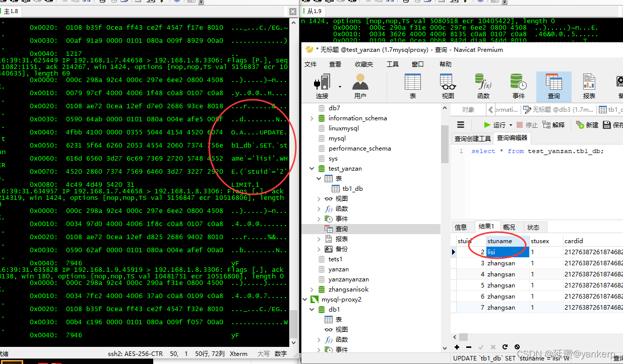The image size is (623, 364).
Task: Run the query with the green 运行 button
Action: click(494, 125)
